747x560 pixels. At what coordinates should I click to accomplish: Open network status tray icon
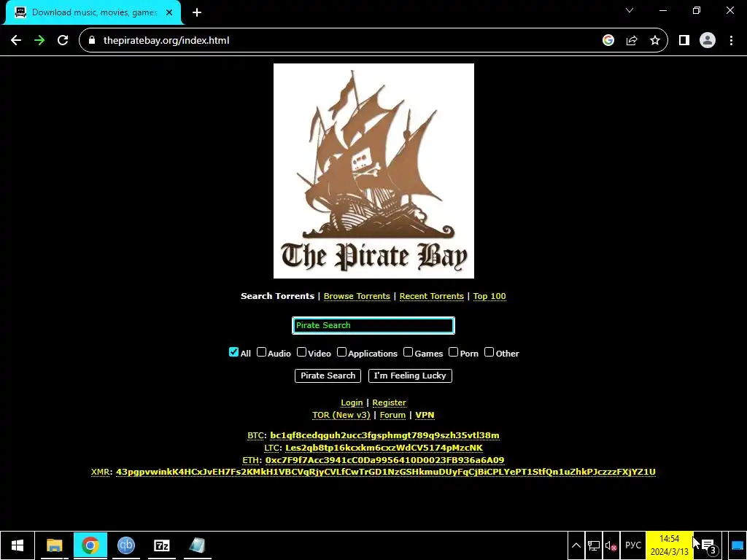click(594, 545)
